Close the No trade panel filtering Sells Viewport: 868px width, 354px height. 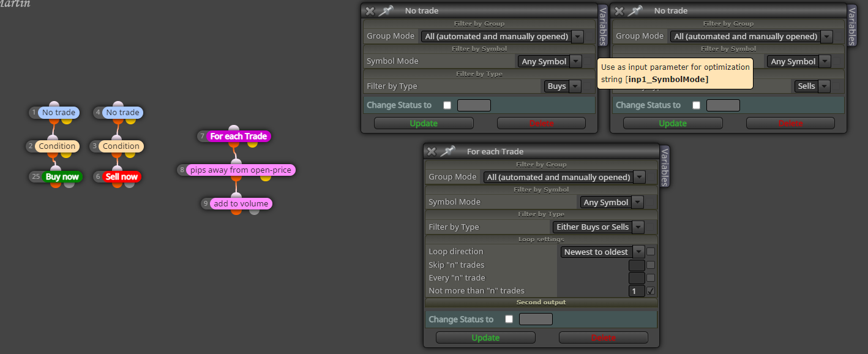coord(619,10)
